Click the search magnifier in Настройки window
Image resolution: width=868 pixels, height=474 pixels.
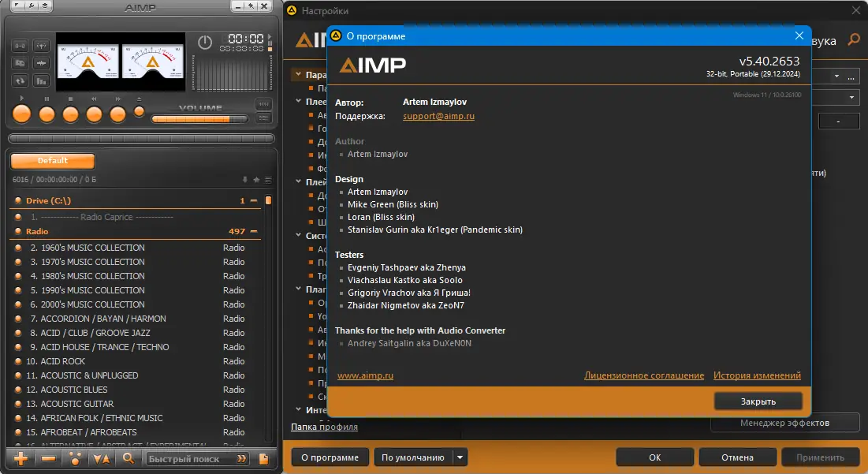854,40
